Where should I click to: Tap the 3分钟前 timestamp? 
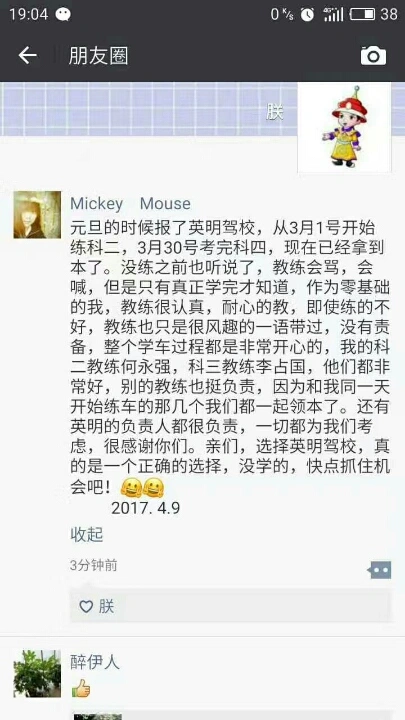tap(94, 565)
